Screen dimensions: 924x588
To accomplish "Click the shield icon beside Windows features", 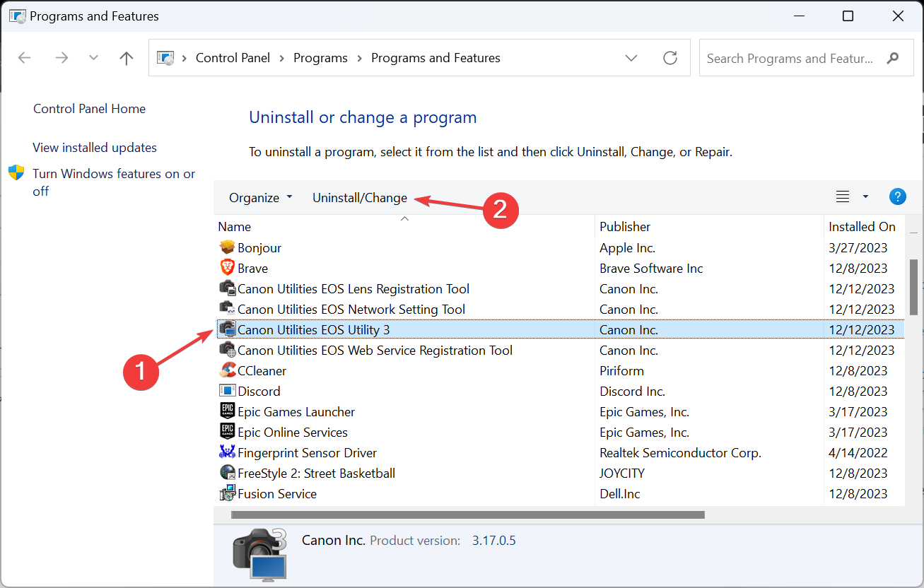I will (16, 173).
